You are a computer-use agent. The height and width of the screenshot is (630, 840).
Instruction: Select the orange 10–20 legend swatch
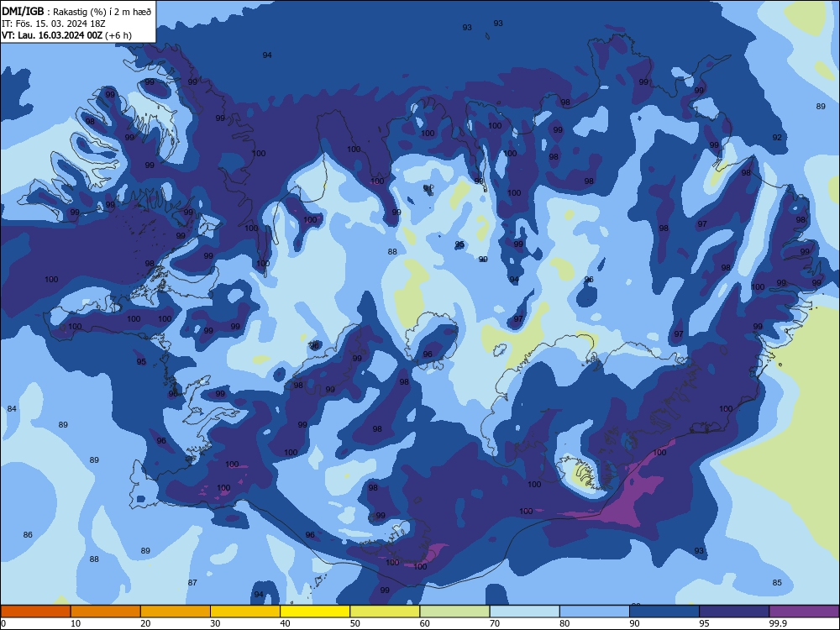[x=106, y=612]
